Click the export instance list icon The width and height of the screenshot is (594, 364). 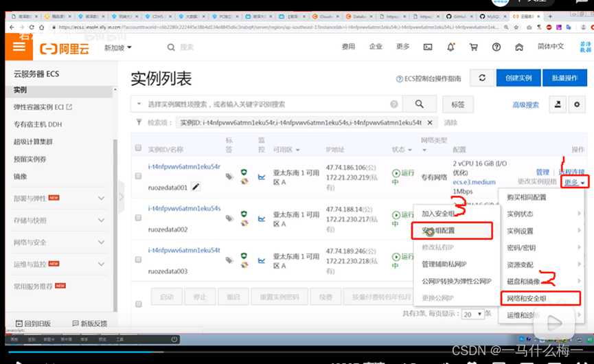(x=558, y=104)
